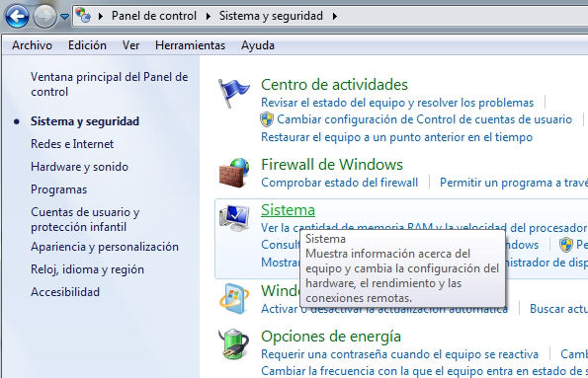Open the Archivo menu
588x378 pixels.
pyautogui.click(x=32, y=45)
